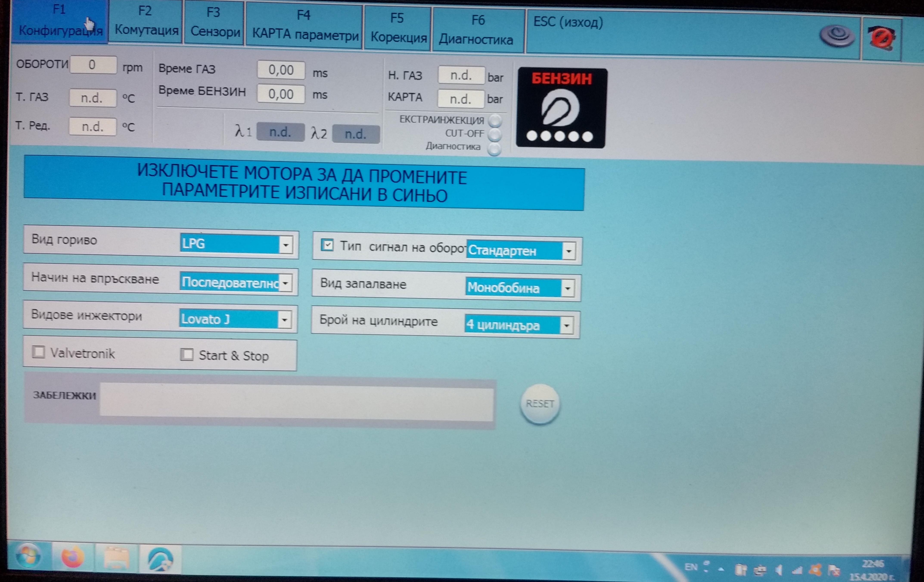Viewport: 924px width, 582px height.
Task: Click the gray round button icon in header
Action: [837, 36]
